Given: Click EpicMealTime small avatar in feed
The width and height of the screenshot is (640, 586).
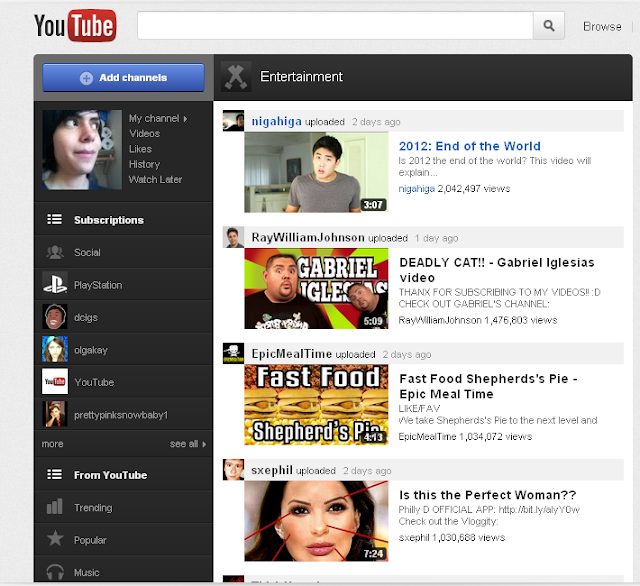Looking at the screenshot, I should pyautogui.click(x=233, y=353).
